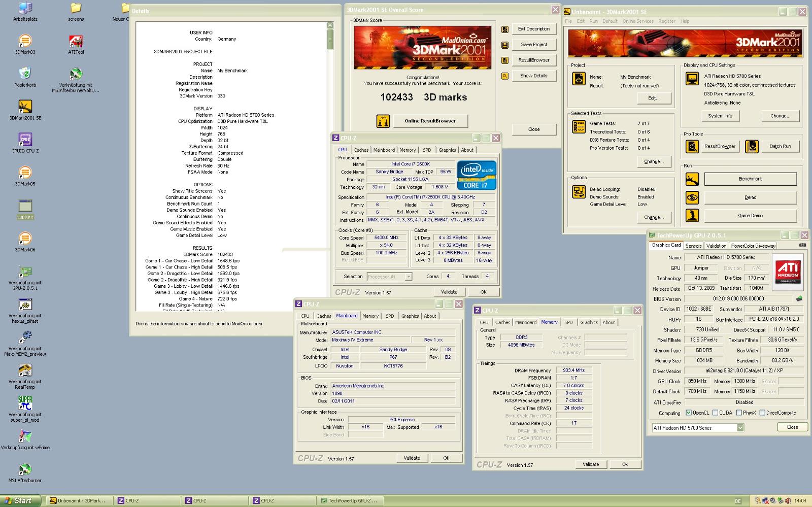Screen dimensions: 812x507
Task: Open the super_pi_mod shortcut icon
Action: 25,403
